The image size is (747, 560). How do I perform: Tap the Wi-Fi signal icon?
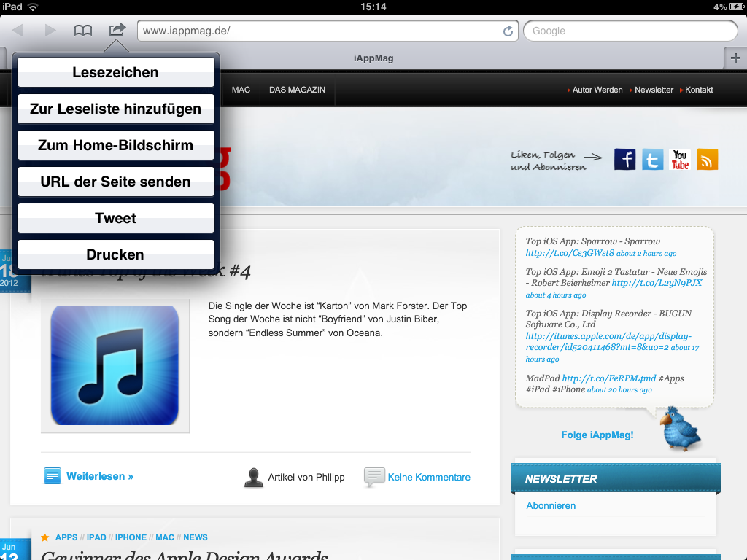click(32, 7)
